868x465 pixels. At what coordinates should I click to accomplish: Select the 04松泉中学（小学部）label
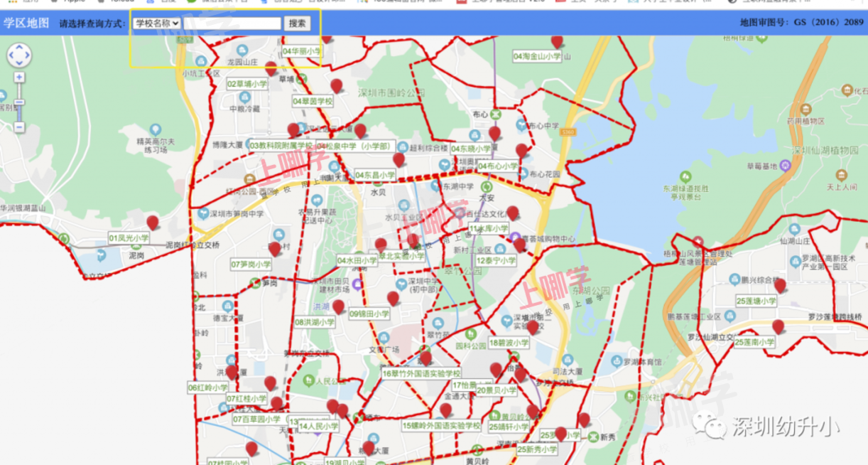tap(354, 146)
